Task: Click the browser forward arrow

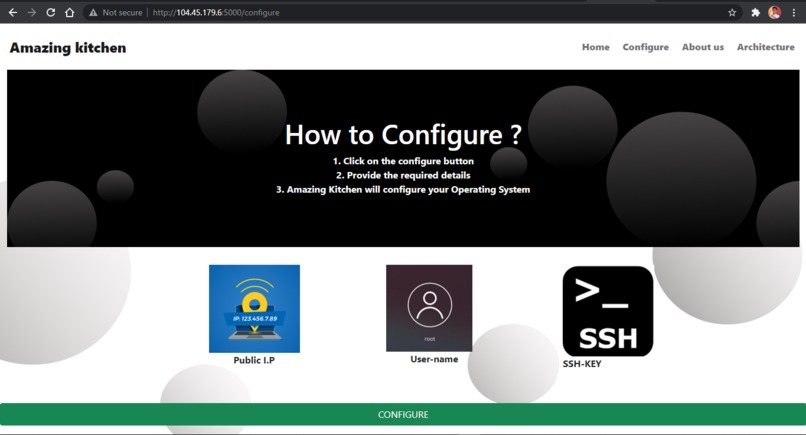Action: pos(32,12)
